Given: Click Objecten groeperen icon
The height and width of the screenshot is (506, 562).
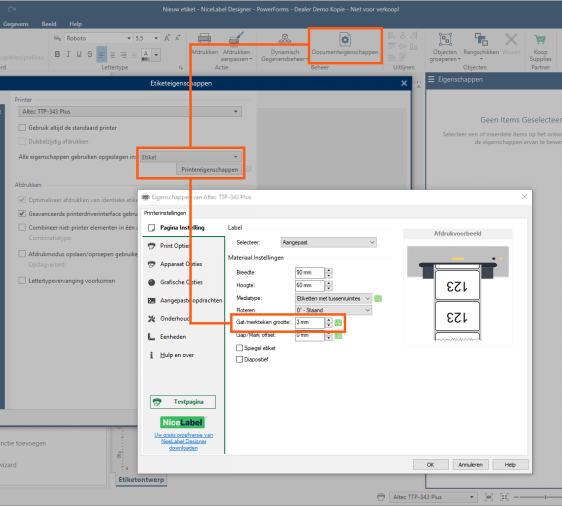Looking at the screenshot, I should click(445, 39).
